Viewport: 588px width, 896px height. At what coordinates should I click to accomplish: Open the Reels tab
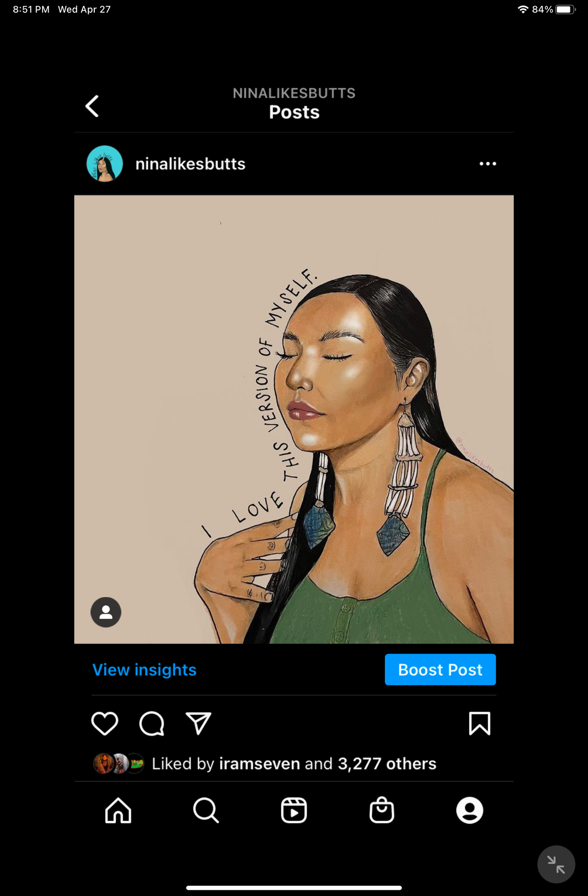point(294,810)
